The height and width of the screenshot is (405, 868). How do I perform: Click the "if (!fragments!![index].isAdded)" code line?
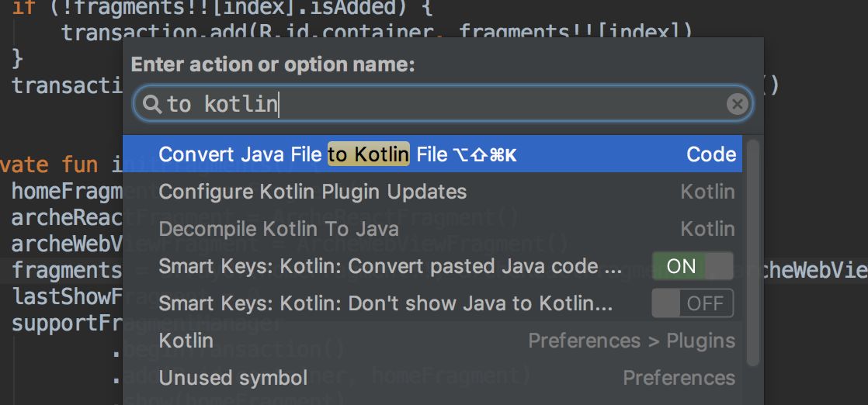[x=222, y=8]
